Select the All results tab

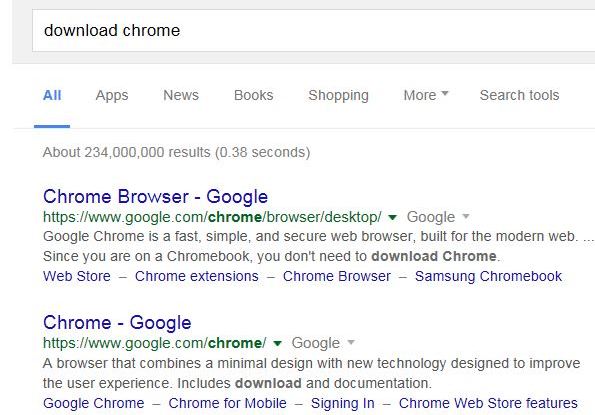pos(52,95)
